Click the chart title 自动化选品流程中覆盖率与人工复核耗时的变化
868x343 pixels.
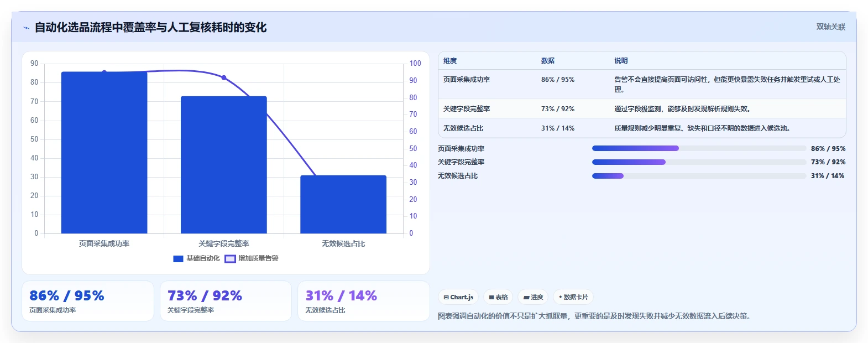(x=150, y=27)
